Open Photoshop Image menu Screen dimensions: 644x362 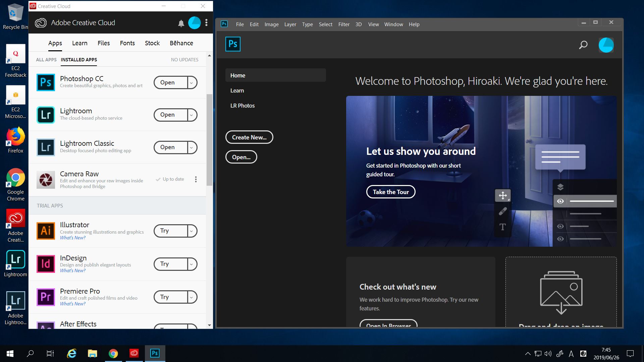pyautogui.click(x=271, y=24)
